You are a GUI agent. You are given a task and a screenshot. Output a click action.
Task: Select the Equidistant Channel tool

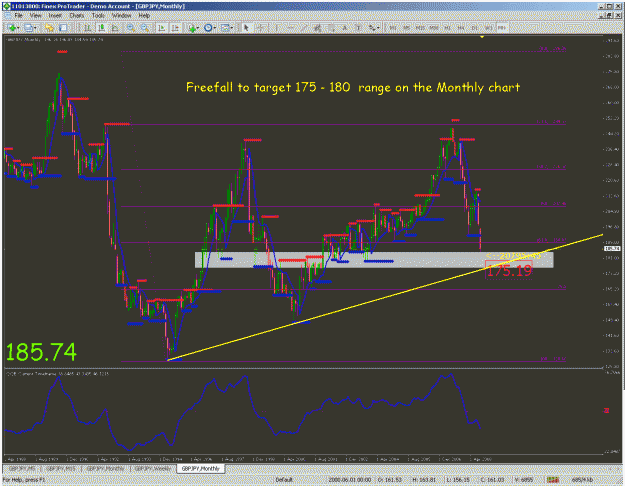(x=318, y=28)
